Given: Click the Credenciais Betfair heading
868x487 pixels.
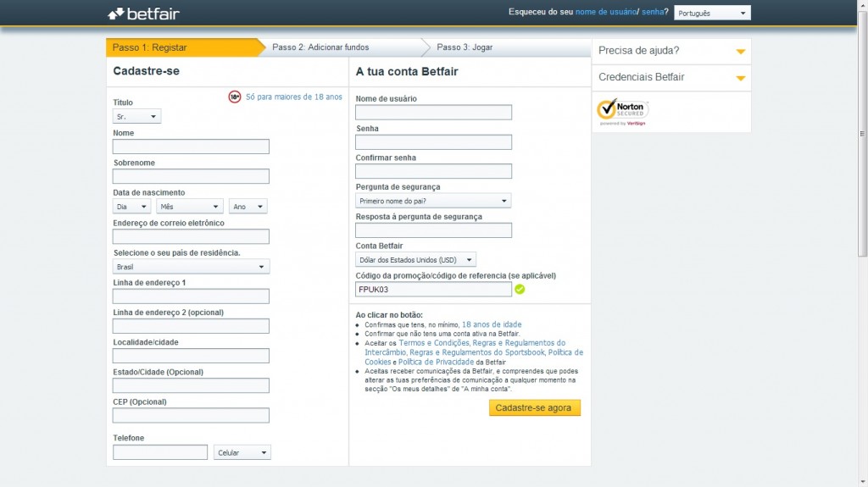Looking at the screenshot, I should (642, 77).
